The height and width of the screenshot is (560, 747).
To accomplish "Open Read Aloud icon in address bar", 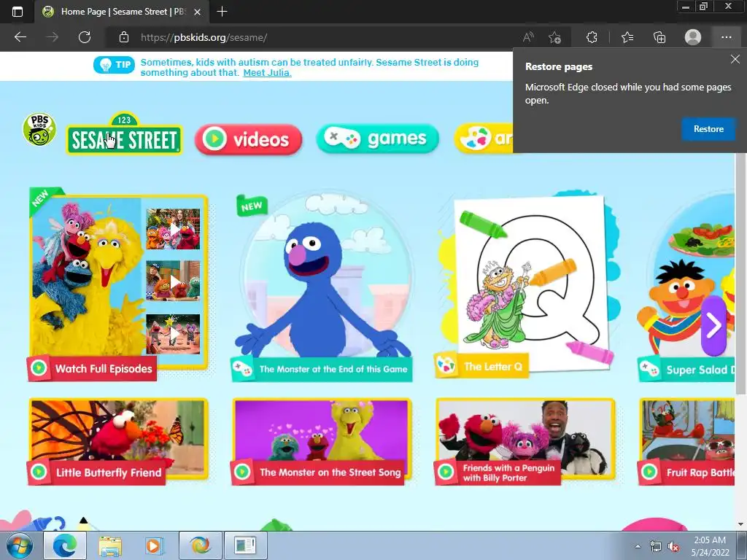I will 528,37.
